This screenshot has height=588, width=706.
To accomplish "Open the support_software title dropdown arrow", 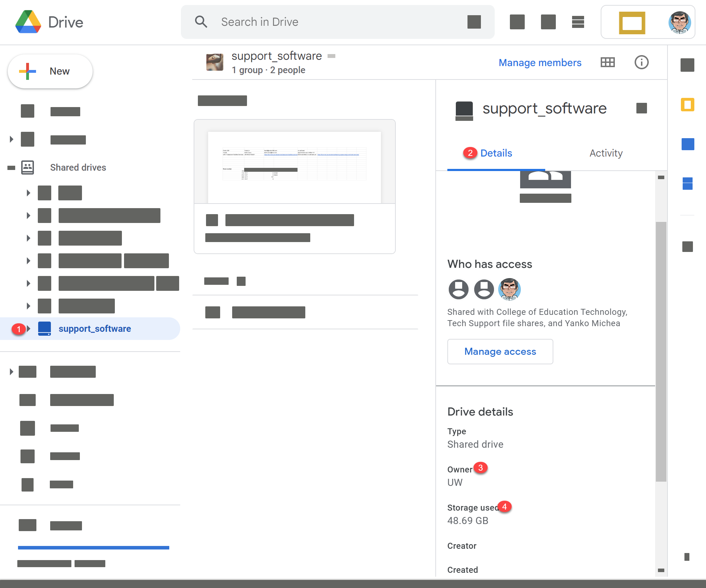I will tap(331, 56).
